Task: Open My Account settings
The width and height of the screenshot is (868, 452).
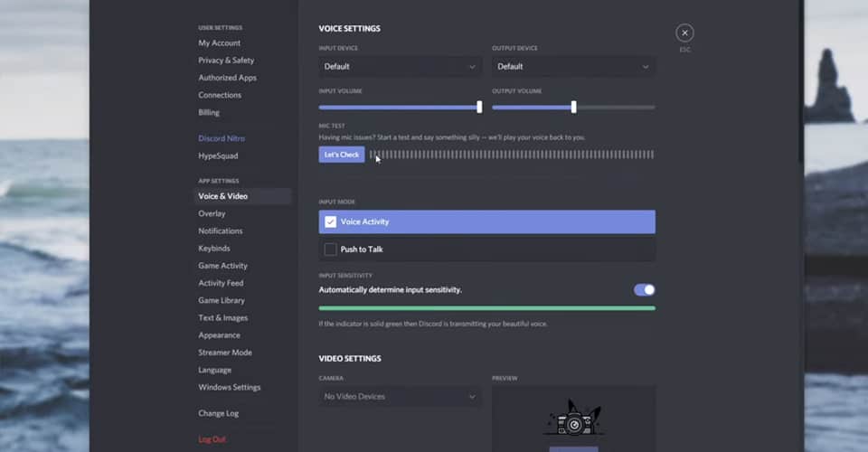Action: point(219,43)
